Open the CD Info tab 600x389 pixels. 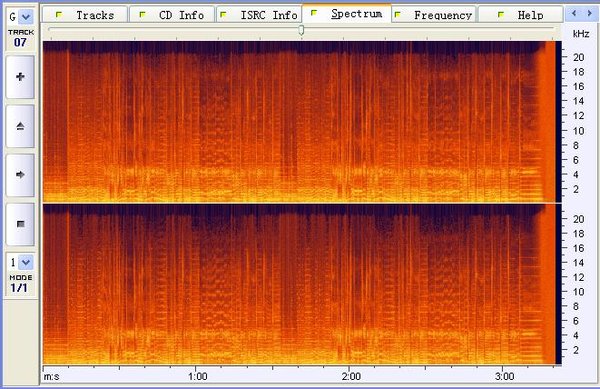[x=172, y=15]
